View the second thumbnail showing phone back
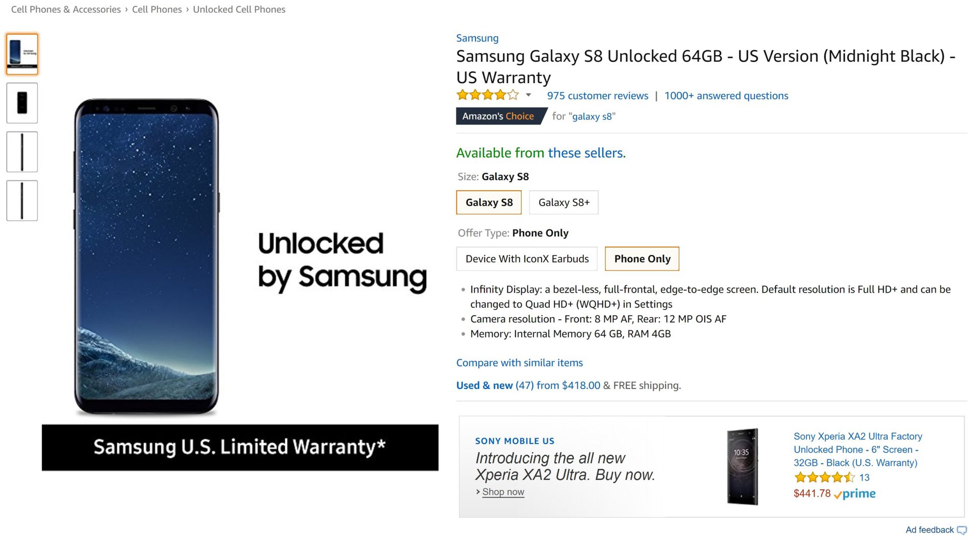980x547 pixels. click(x=22, y=103)
